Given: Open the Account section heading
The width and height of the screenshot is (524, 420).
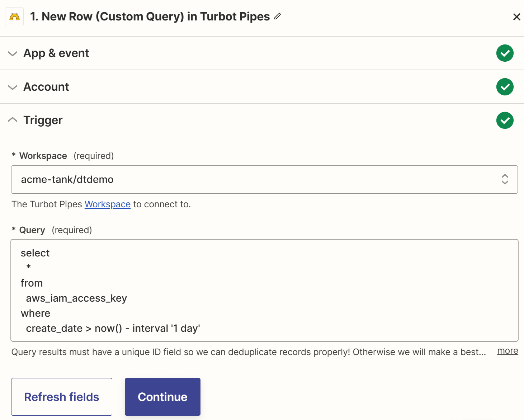Looking at the screenshot, I should [46, 87].
